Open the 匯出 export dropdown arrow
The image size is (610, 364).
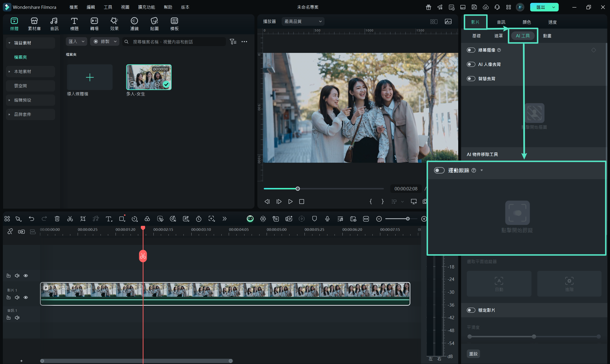pos(554,7)
